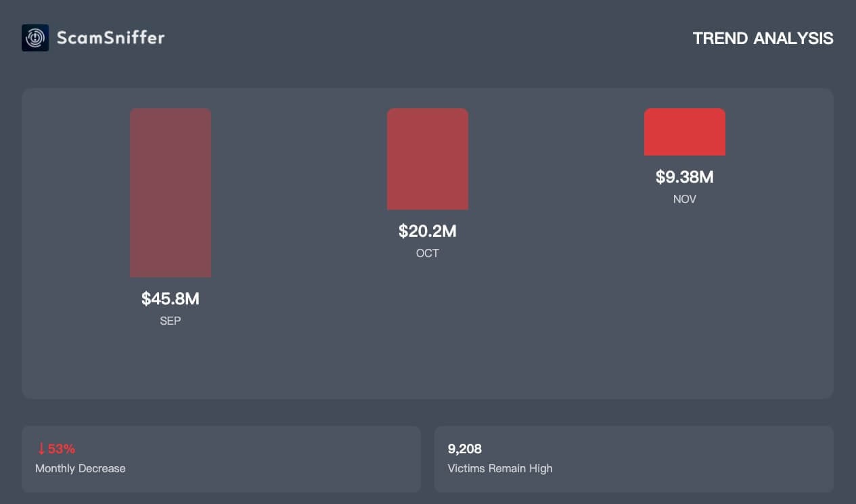Click the ScamSniffer logo icon
Viewport: 856px width, 504px height.
point(35,38)
